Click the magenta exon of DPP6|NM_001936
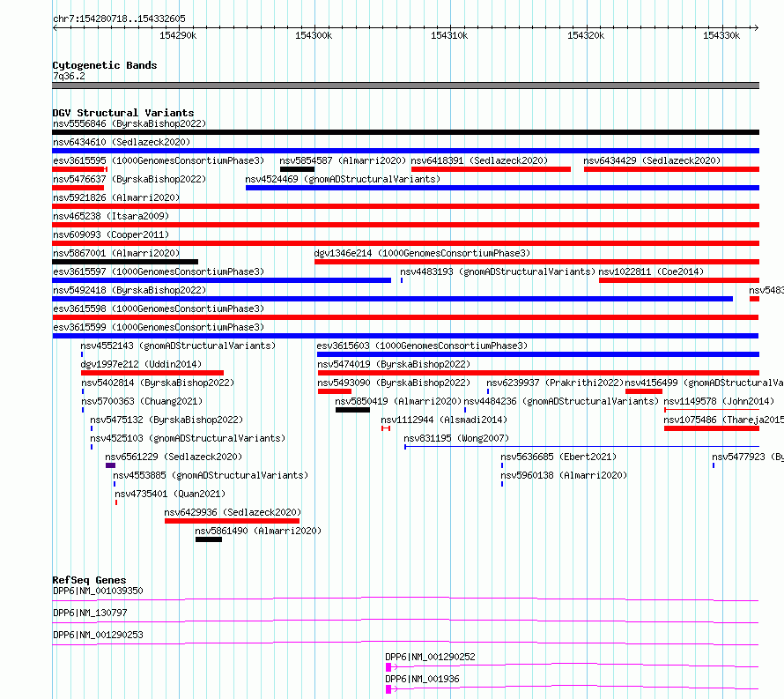This screenshot has height=699, width=784. [388, 689]
